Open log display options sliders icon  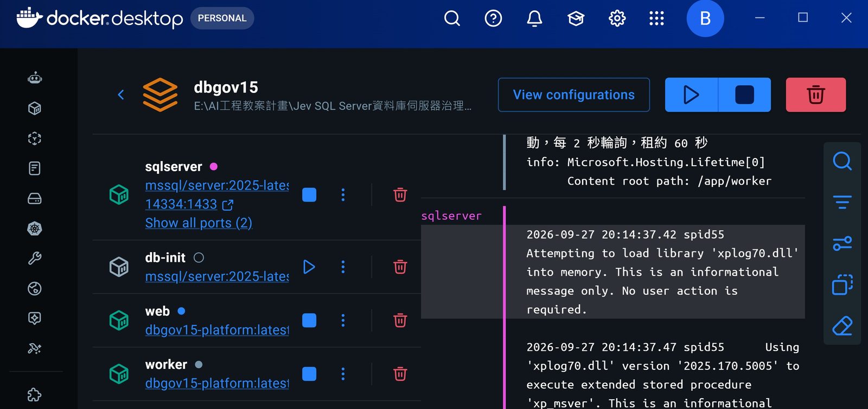(x=842, y=243)
